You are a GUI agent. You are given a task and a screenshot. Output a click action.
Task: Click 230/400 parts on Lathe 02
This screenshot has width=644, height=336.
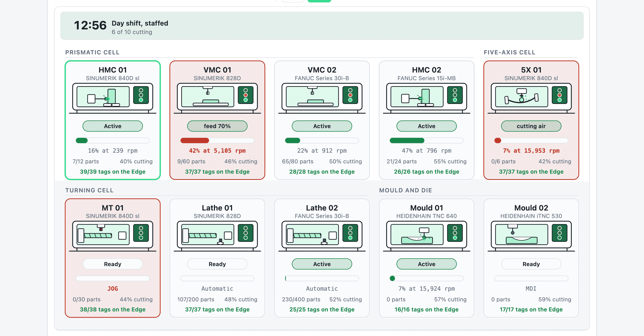301,299
